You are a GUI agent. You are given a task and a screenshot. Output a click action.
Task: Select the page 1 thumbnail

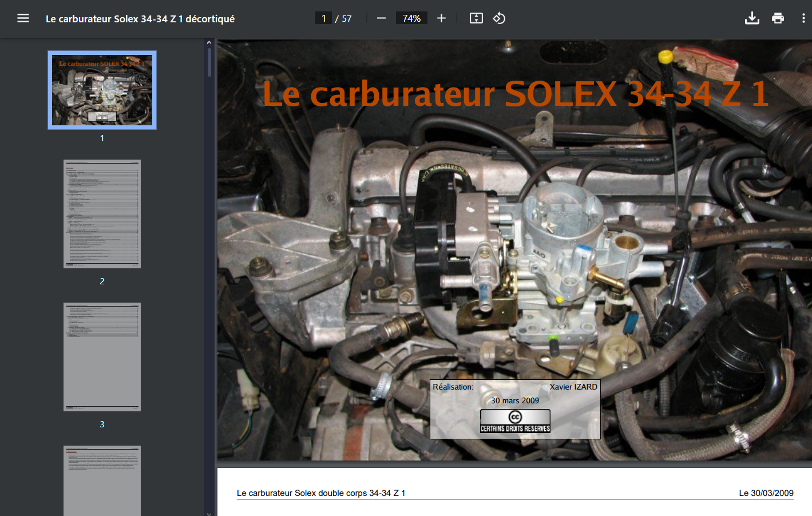coord(102,90)
